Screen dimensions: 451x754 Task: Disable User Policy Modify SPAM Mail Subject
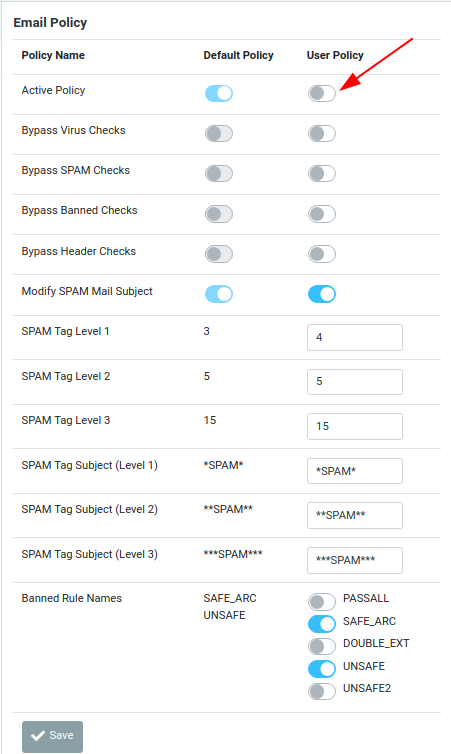click(322, 294)
